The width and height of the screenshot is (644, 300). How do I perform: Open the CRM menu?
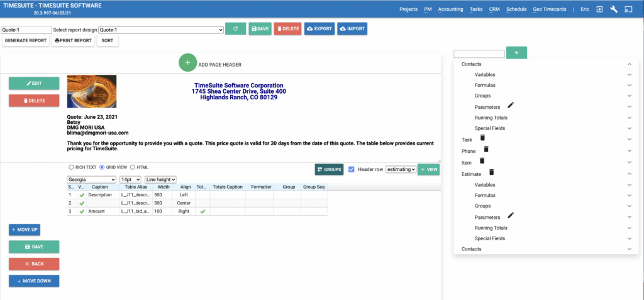(x=494, y=9)
